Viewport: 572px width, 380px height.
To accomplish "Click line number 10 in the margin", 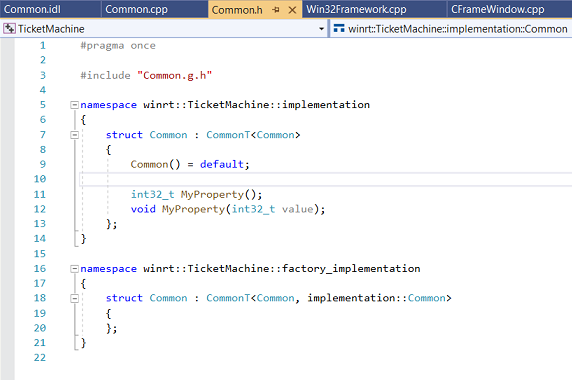I will coord(40,179).
